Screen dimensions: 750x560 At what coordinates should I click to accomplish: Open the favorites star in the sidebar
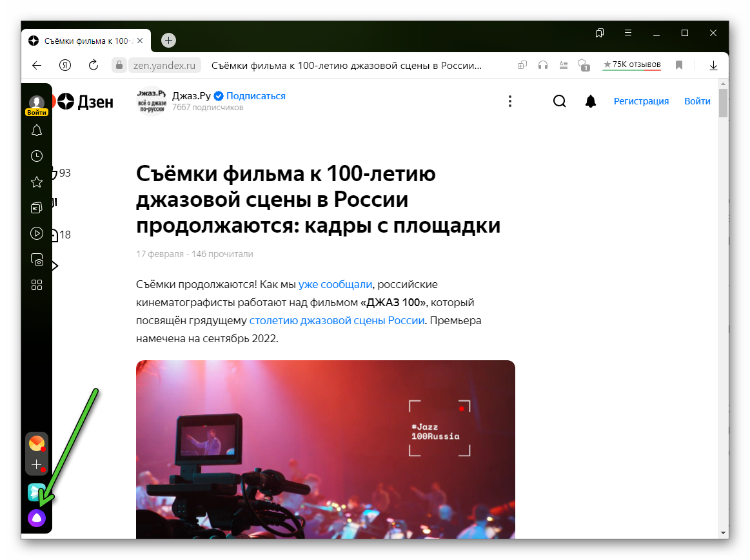[x=37, y=182]
